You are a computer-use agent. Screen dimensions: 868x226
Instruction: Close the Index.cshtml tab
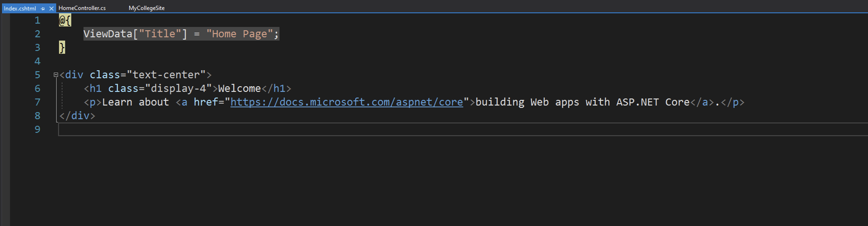coord(51,8)
